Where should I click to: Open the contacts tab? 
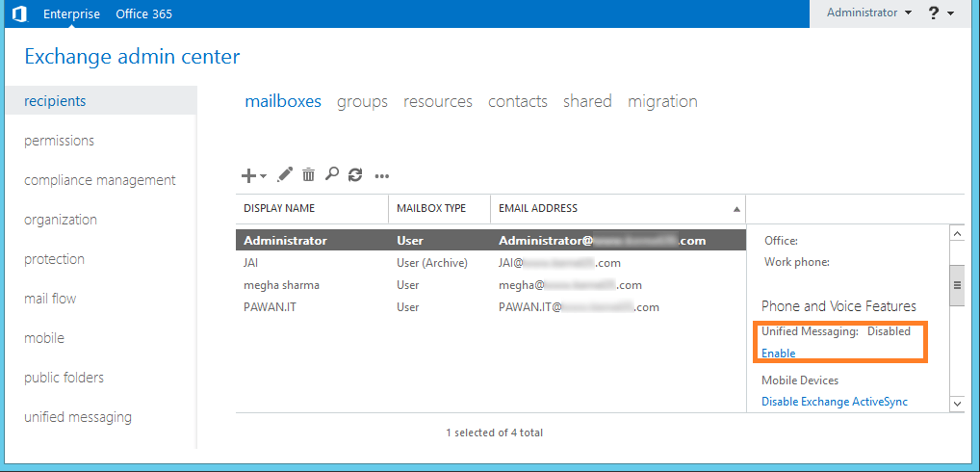tap(518, 101)
